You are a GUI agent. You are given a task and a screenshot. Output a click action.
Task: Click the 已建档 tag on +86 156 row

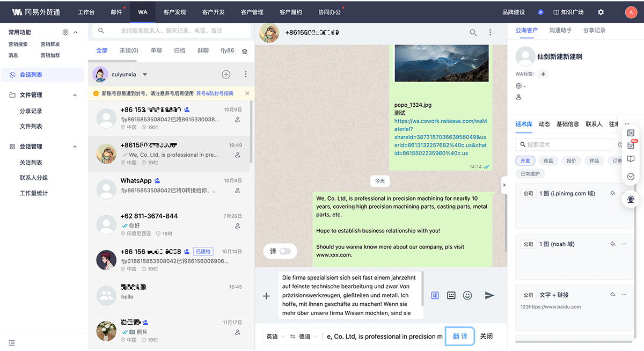(203, 251)
